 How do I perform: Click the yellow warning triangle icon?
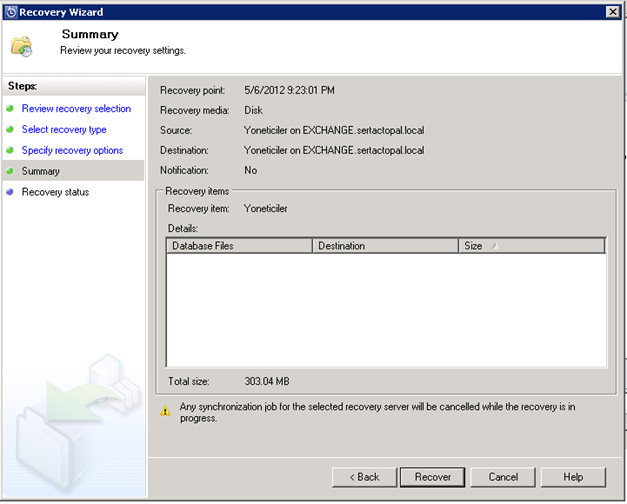pyautogui.click(x=165, y=411)
